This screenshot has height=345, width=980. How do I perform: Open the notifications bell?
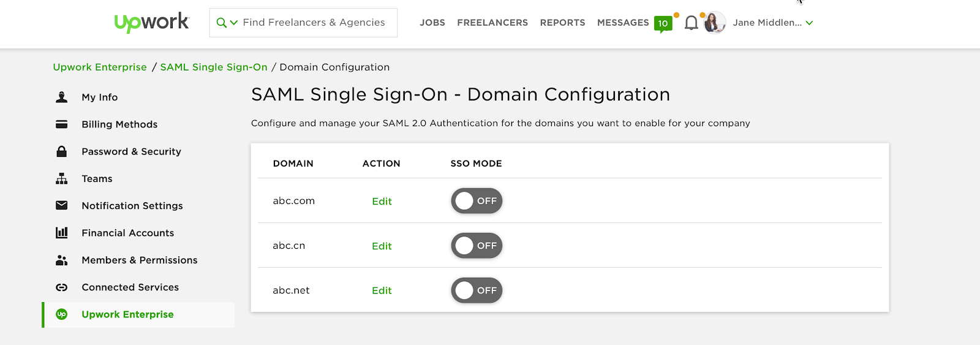pyautogui.click(x=691, y=23)
